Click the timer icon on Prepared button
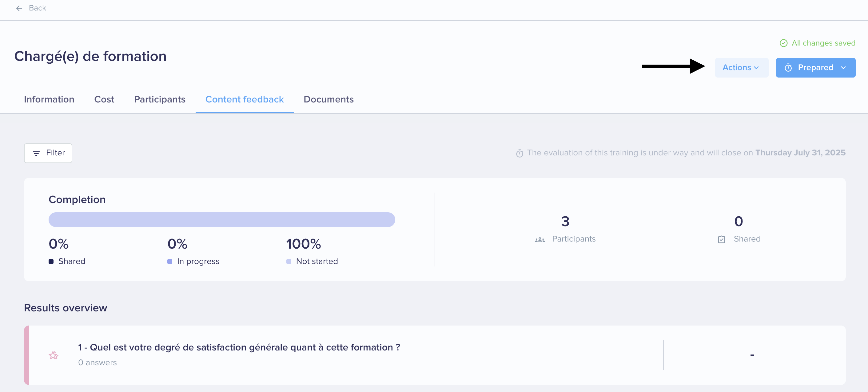This screenshot has width=868, height=392. [788, 68]
